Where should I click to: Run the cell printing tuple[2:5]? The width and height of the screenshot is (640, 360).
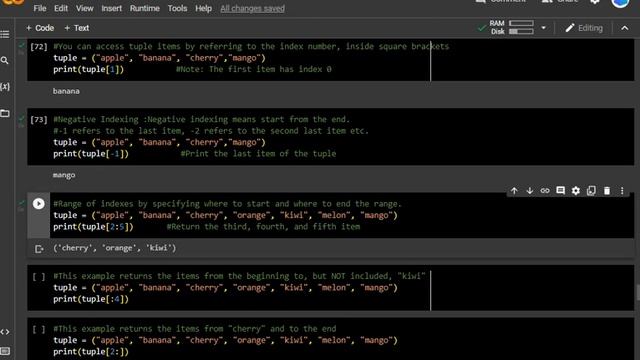[39, 204]
